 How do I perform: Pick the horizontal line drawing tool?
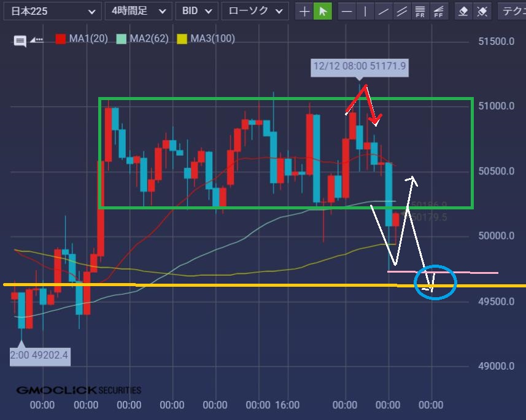[x=347, y=11]
